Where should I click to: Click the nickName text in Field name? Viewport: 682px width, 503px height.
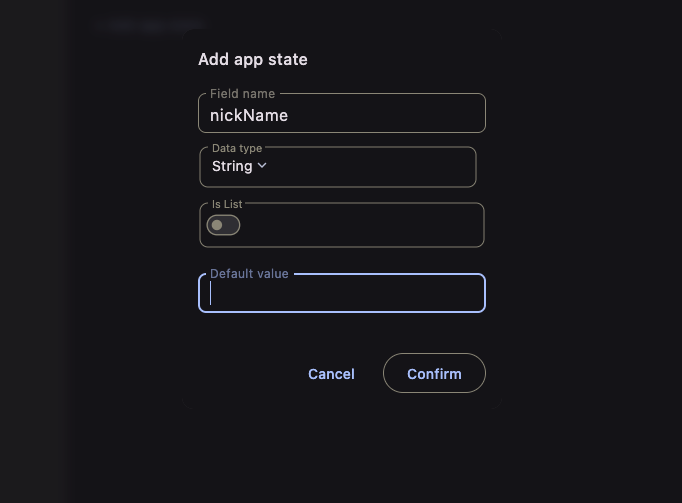[249, 115]
